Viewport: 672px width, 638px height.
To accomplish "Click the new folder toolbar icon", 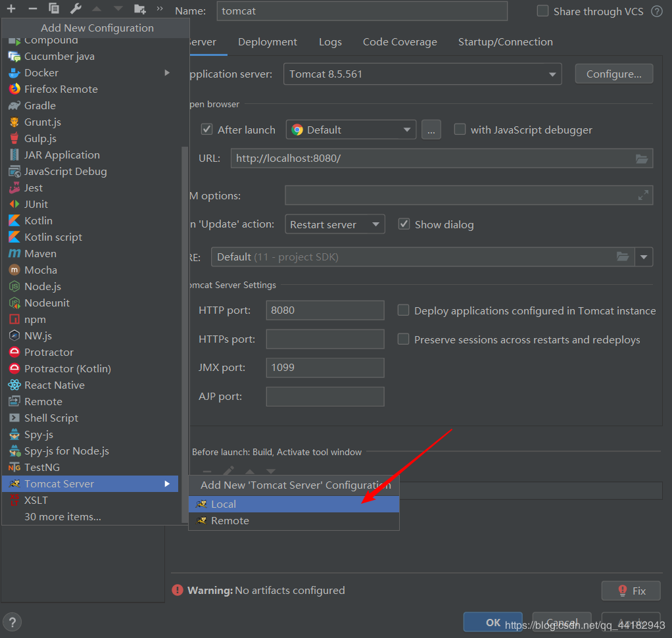I will (139, 9).
